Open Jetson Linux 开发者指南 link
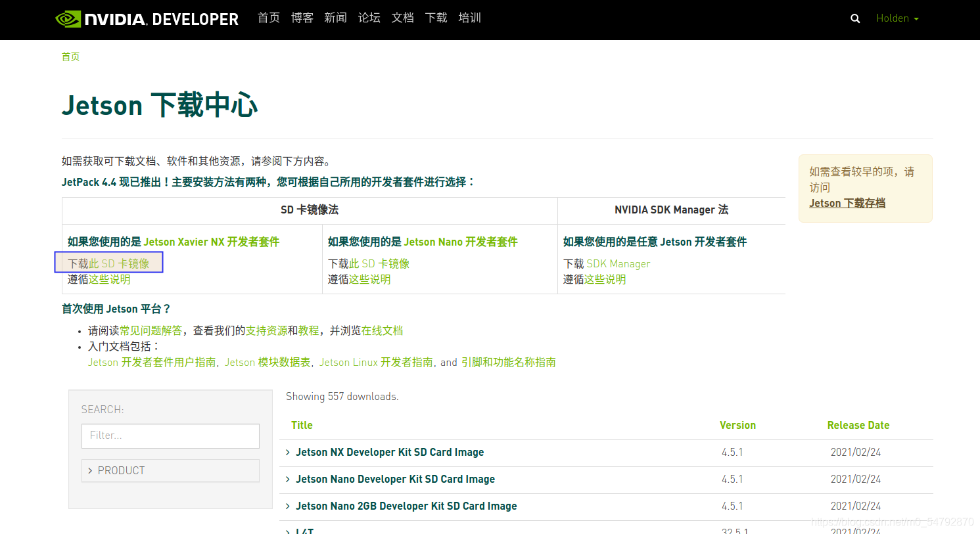Image resolution: width=980 pixels, height=534 pixels. [x=376, y=362]
